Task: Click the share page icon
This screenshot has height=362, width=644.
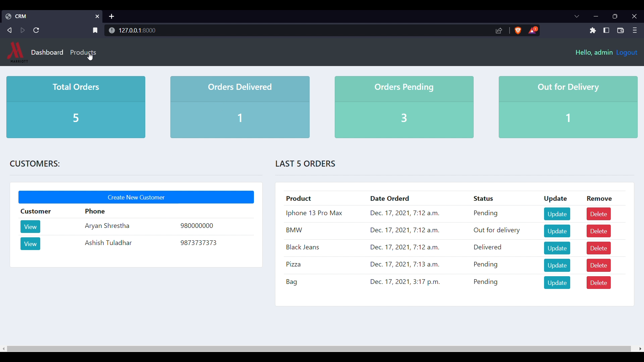Action: 499,31
